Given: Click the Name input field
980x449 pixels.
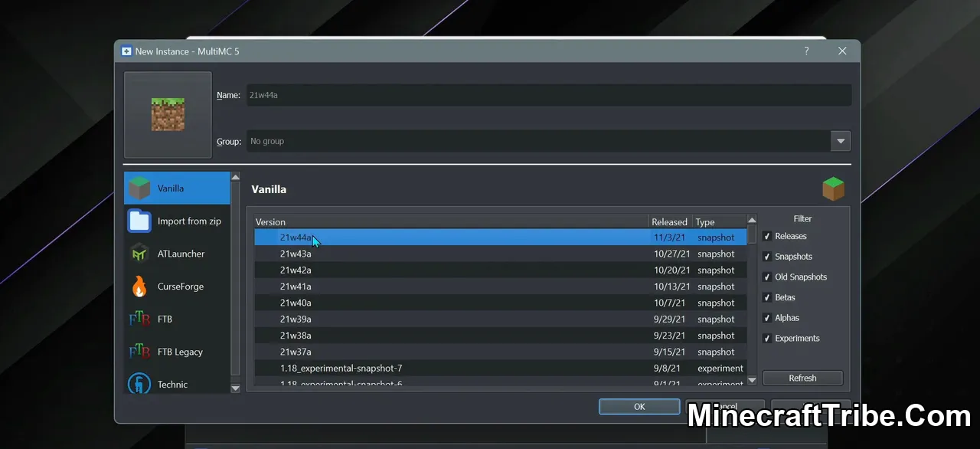Looking at the screenshot, I should pyautogui.click(x=548, y=95).
